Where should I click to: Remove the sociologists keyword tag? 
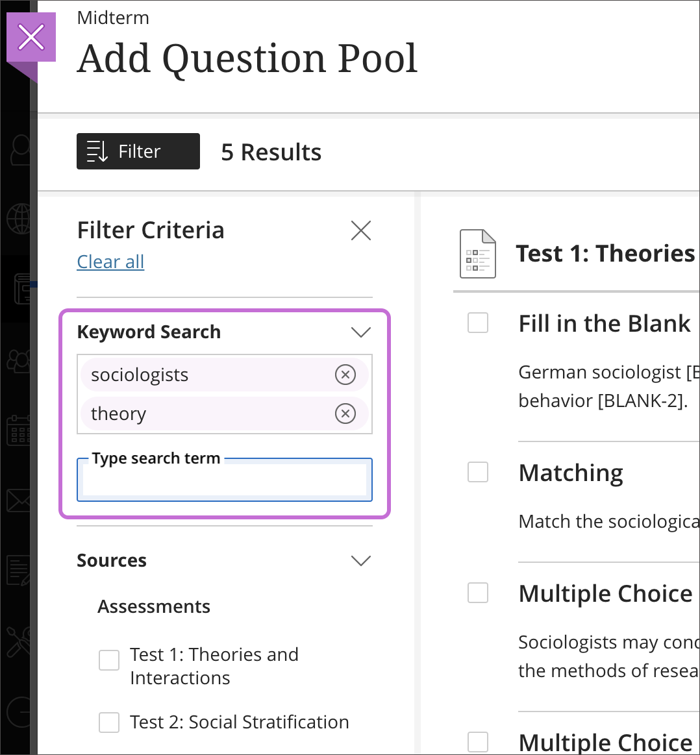tap(345, 375)
